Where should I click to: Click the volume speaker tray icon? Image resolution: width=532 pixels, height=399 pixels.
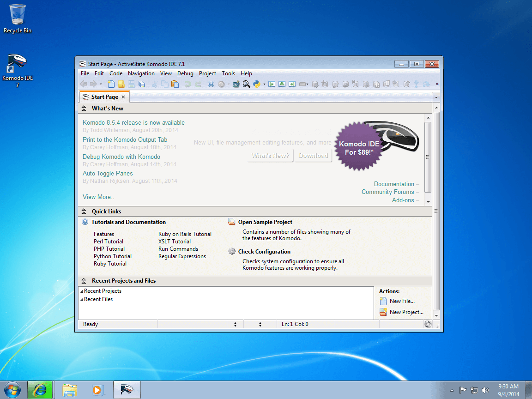[485, 390]
